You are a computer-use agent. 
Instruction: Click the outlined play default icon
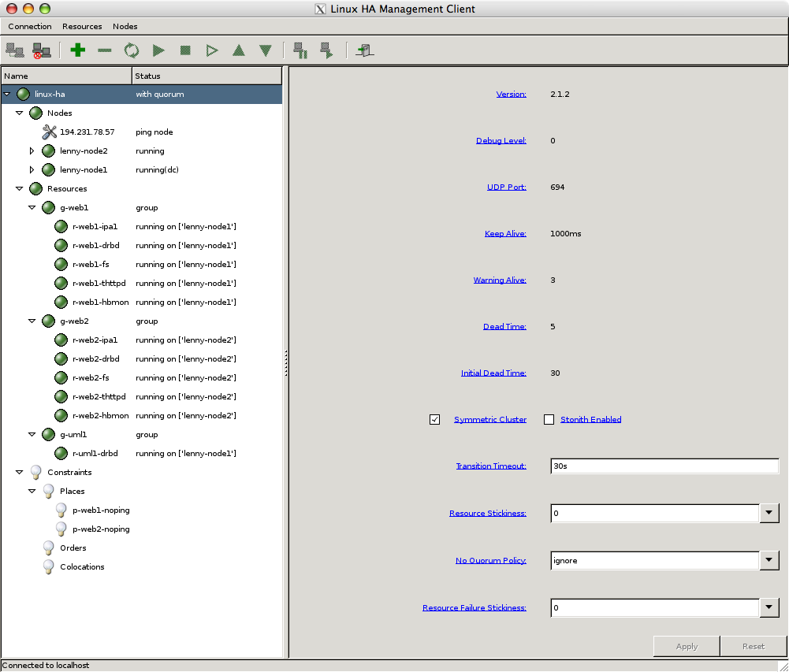pos(212,50)
